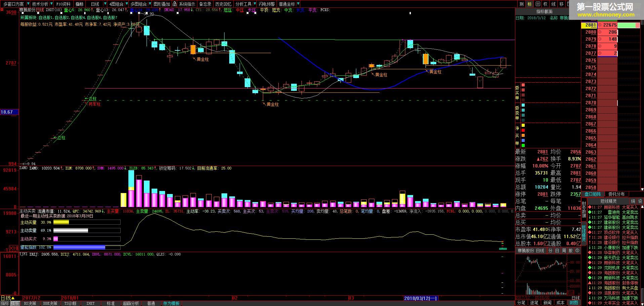644x306 pixels.
Task: Click the X10 icon in mini chart
Action: [571, 293]
